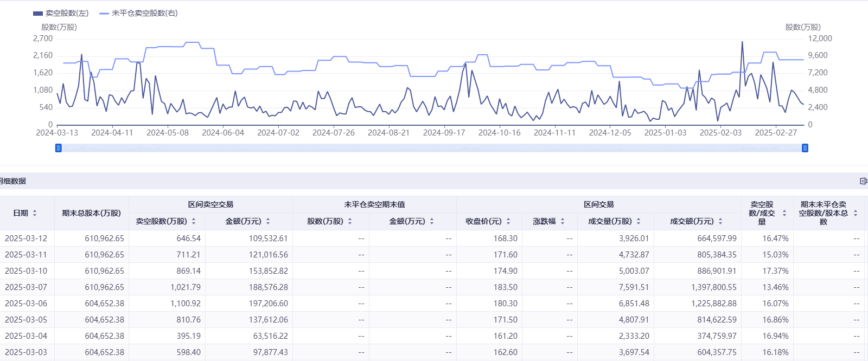Image resolution: width=868 pixels, height=361 pixels.
Task: Click the left handle of chart range slider
Action: click(59, 148)
